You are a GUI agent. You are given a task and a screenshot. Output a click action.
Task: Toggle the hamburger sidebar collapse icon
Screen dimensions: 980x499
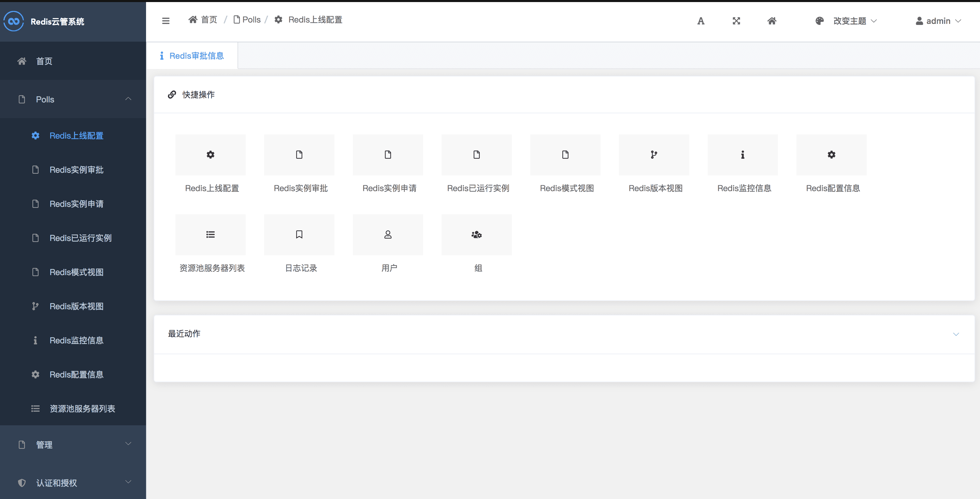click(165, 20)
